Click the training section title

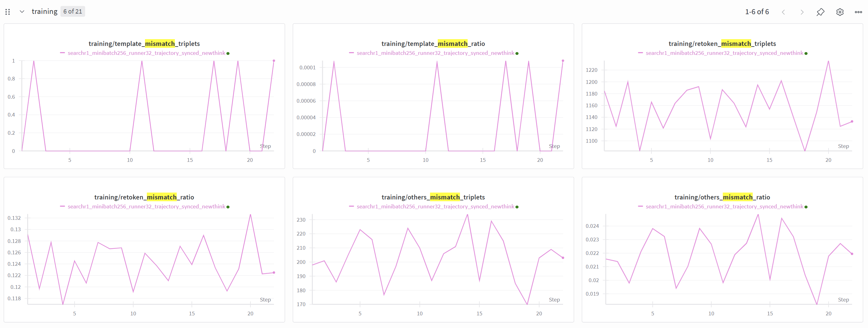tap(44, 11)
